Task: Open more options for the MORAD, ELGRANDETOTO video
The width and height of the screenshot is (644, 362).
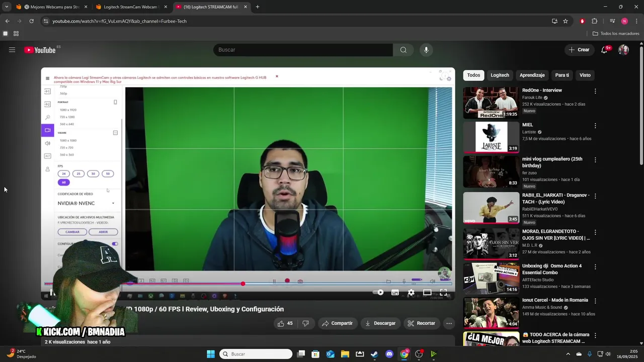Action: [x=595, y=232]
